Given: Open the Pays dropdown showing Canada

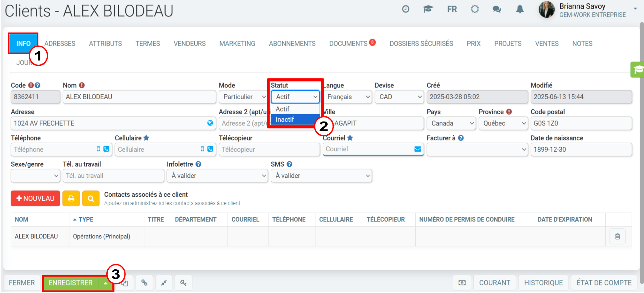Looking at the screenshot, I should pos(451,123).
